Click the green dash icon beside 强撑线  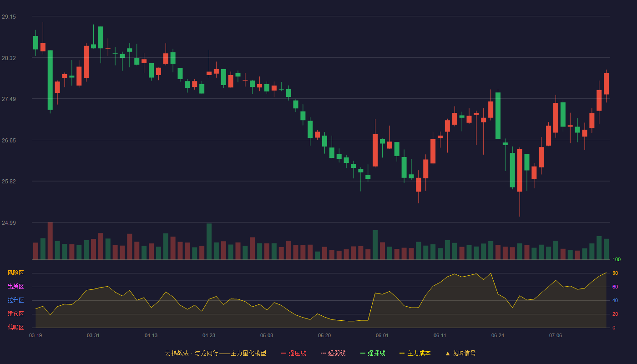[363, 353]
